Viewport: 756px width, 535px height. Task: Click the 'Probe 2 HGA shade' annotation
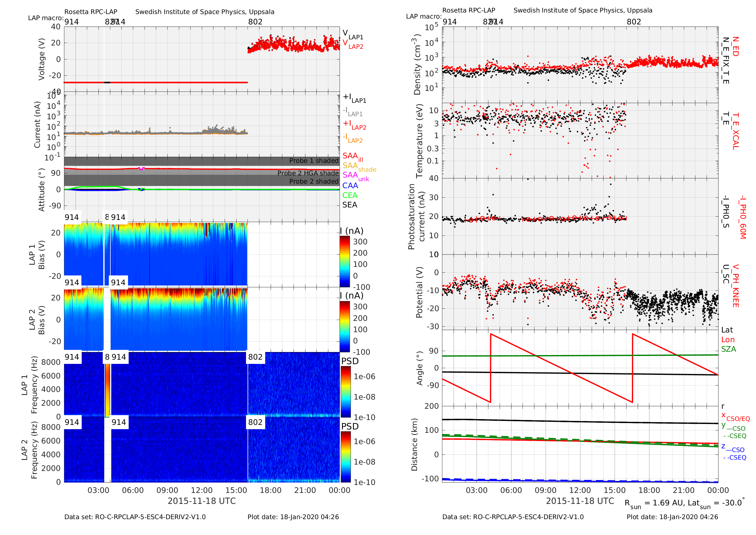[308, 173]
